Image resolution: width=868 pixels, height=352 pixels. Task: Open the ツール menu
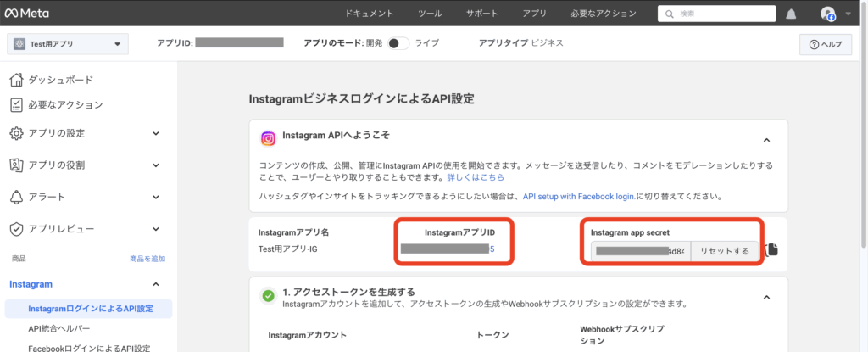(430, 14)
